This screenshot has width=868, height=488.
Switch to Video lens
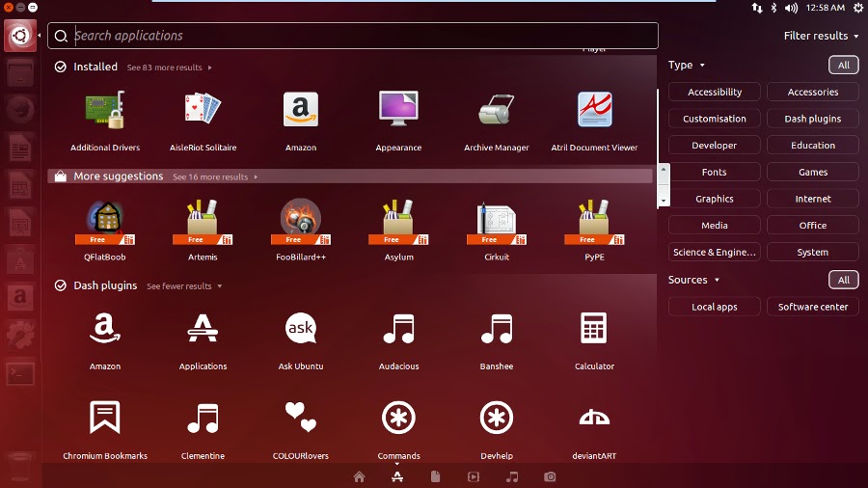tap(474, 476)
